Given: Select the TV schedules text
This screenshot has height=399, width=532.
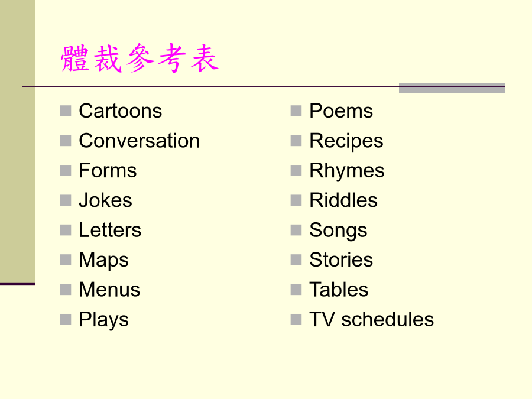Looking at the screenshot, I should point(372,320).
